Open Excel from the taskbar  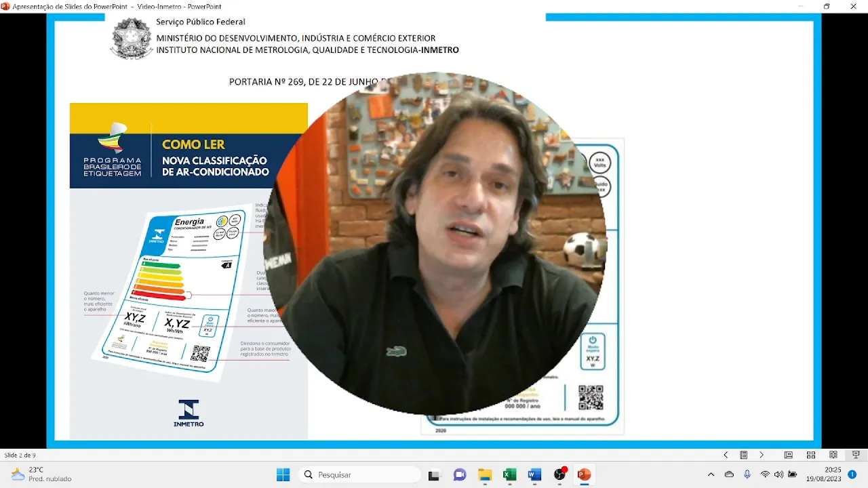[x=509, y=474]
